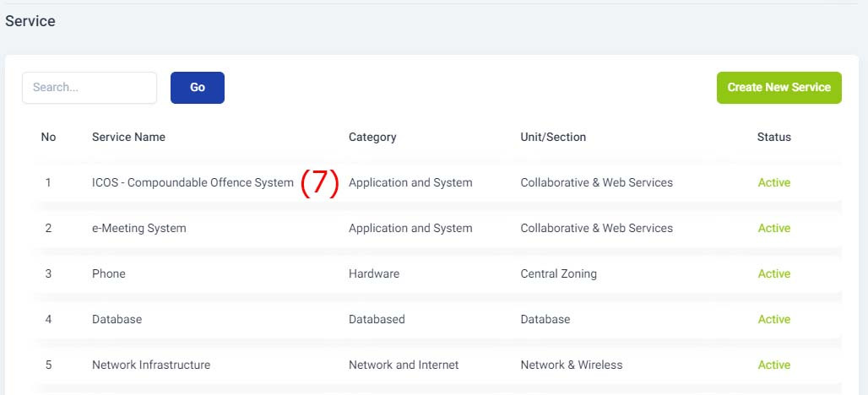Select the Database service name
The width and height of the screenshot is (868, 395).
[117, 319]
